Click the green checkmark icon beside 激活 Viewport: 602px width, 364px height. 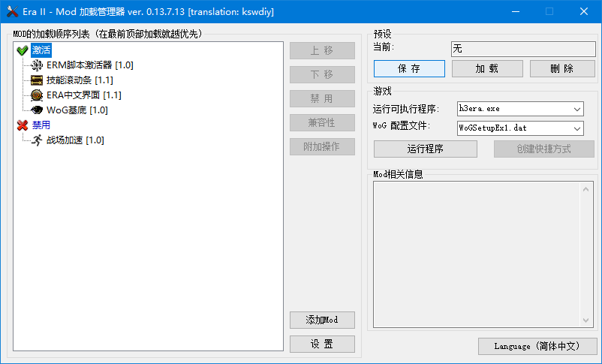(23, 50)
